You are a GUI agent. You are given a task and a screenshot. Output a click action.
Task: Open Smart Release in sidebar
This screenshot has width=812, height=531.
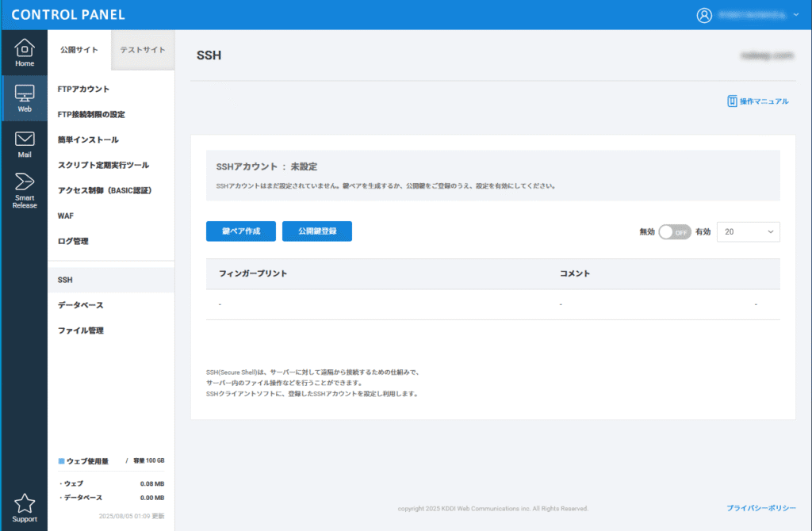25,190
